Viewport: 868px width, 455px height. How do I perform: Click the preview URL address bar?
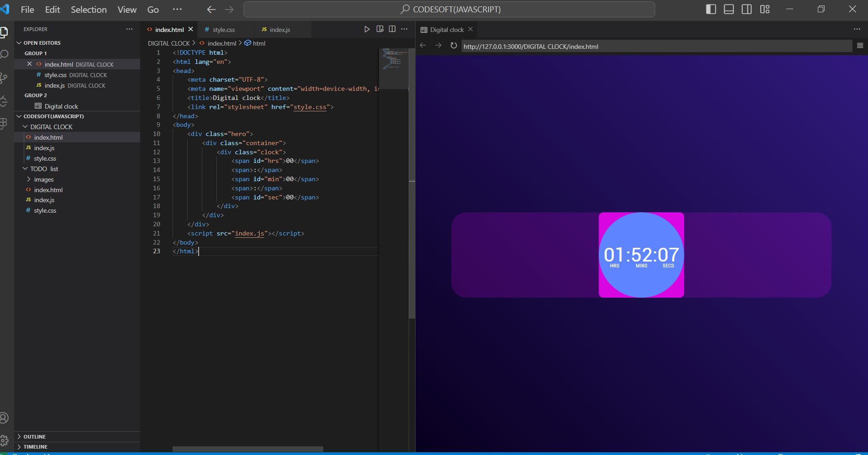(657, 46)
